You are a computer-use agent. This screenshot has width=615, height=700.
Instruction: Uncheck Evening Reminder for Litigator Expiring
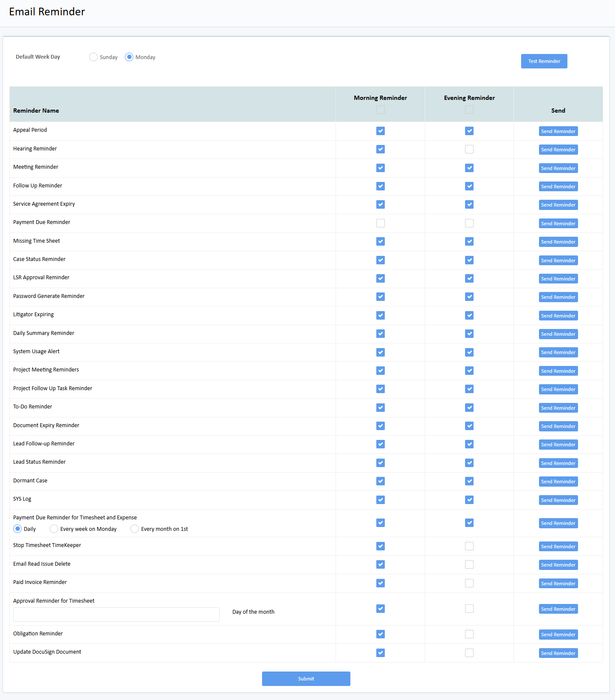tap(469, 315)
